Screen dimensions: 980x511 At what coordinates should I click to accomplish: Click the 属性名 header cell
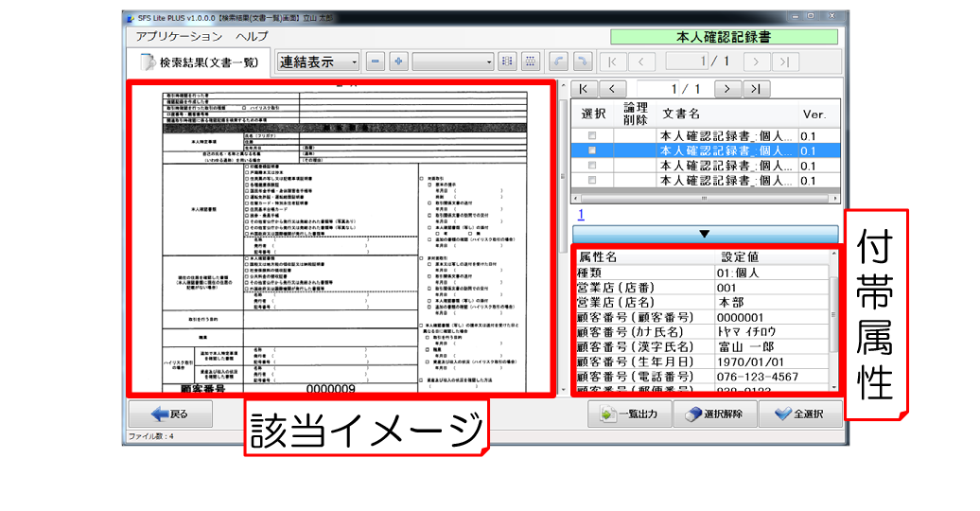click(x=646, y=257)
